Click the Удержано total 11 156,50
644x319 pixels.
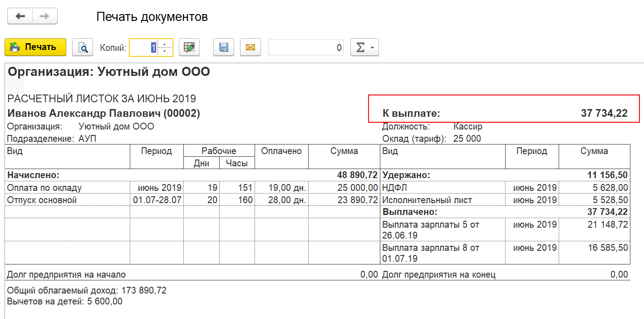click(x=608, y=175)
